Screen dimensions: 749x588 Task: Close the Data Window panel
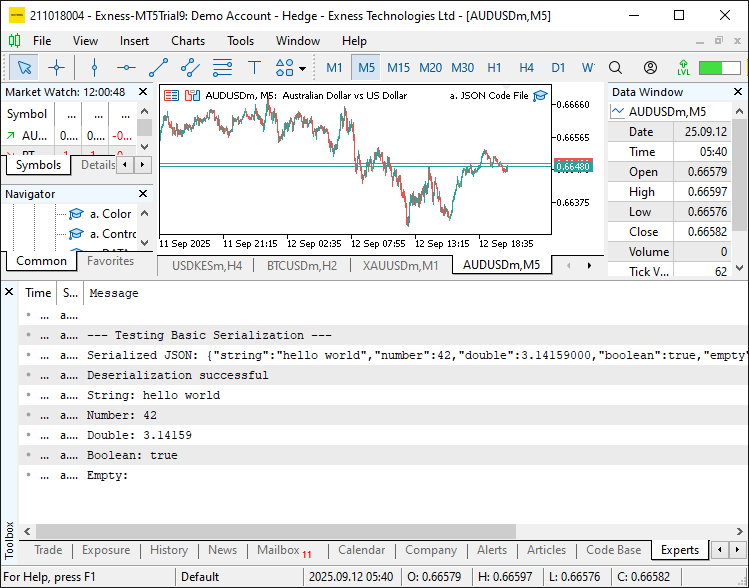coord(738,91)
